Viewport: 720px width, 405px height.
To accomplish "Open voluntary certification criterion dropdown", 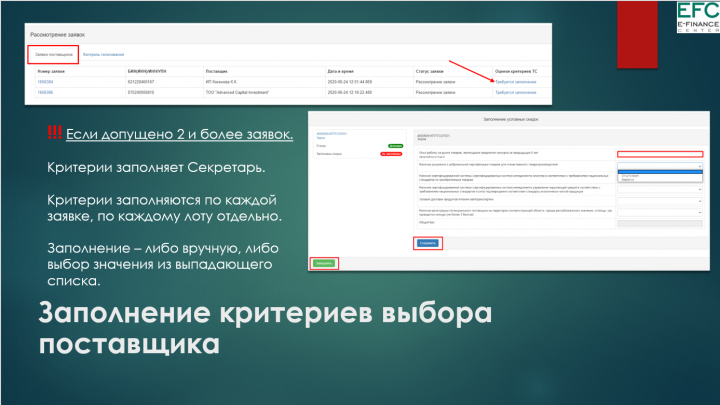I will tap(660, 166).
